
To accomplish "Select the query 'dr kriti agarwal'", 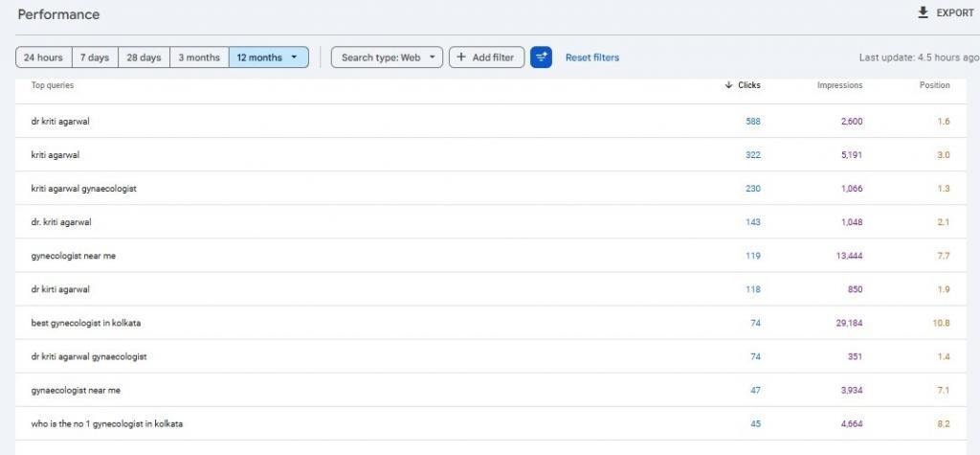I will [60, 122].
